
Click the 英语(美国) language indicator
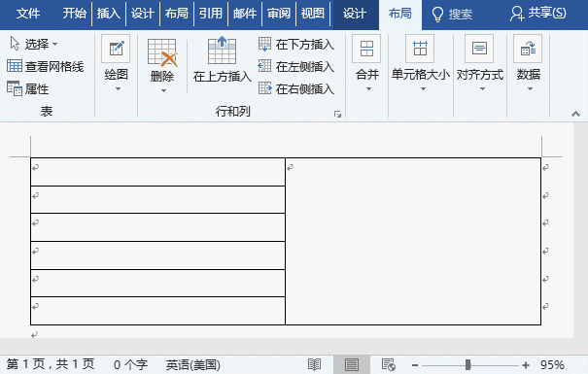click(x=193, y=364)
